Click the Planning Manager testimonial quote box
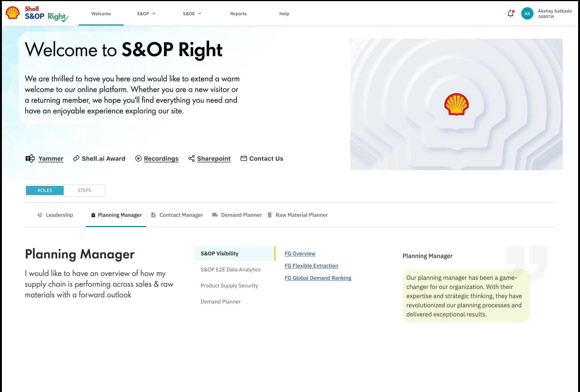The height and width of the screenshot is (392, 580). [x=466, y=296]
